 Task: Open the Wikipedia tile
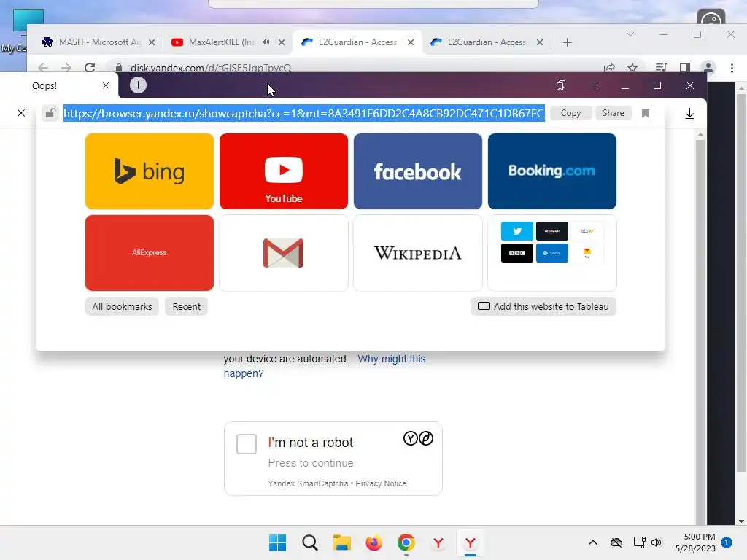pyautogui.click(x=418, y=253)
